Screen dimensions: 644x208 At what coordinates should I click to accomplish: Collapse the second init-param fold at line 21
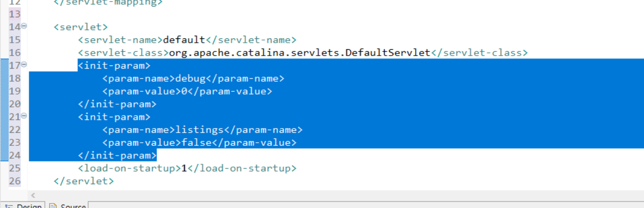(x=24, y=117)
